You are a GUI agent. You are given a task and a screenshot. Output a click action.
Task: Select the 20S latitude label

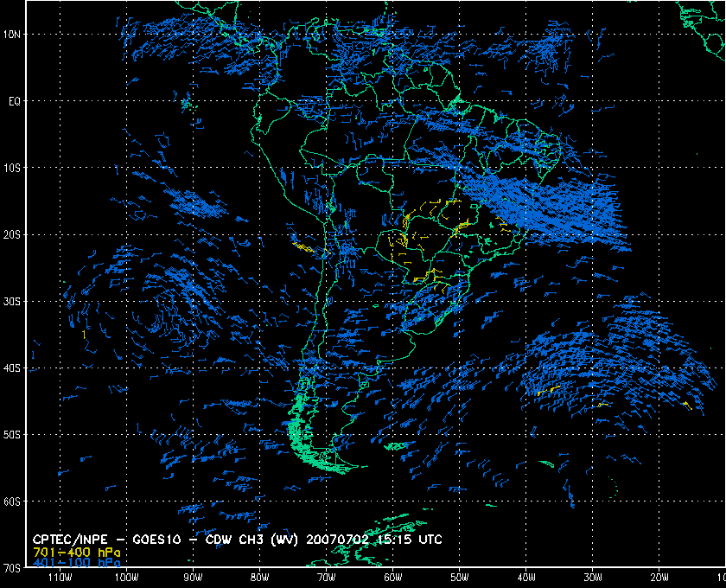coord(12,234)
